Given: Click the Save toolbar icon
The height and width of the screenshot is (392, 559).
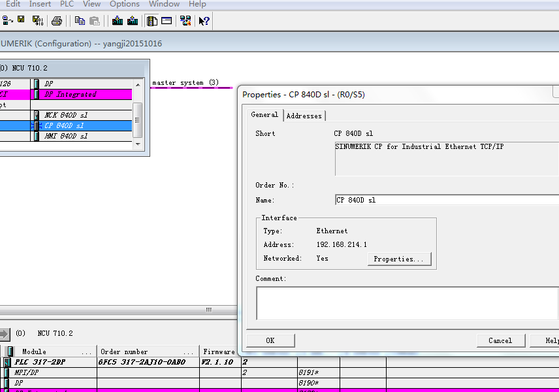Looking at the screenshot, I should [22, 20].
